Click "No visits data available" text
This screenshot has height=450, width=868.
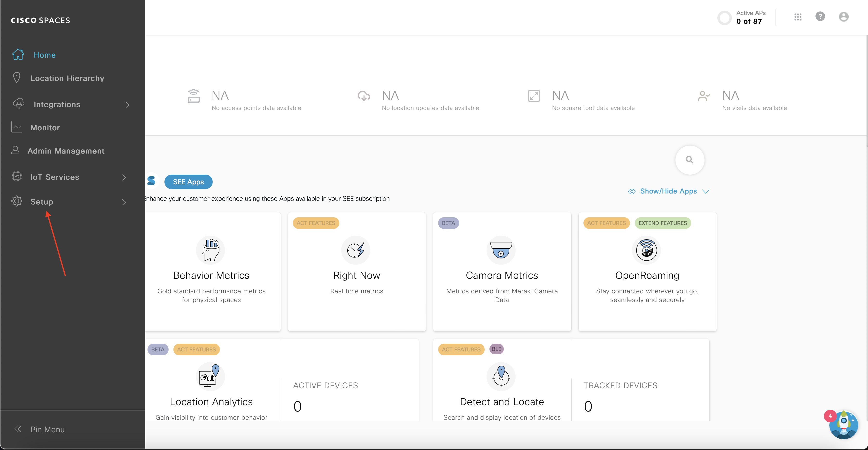click(754, 108)
